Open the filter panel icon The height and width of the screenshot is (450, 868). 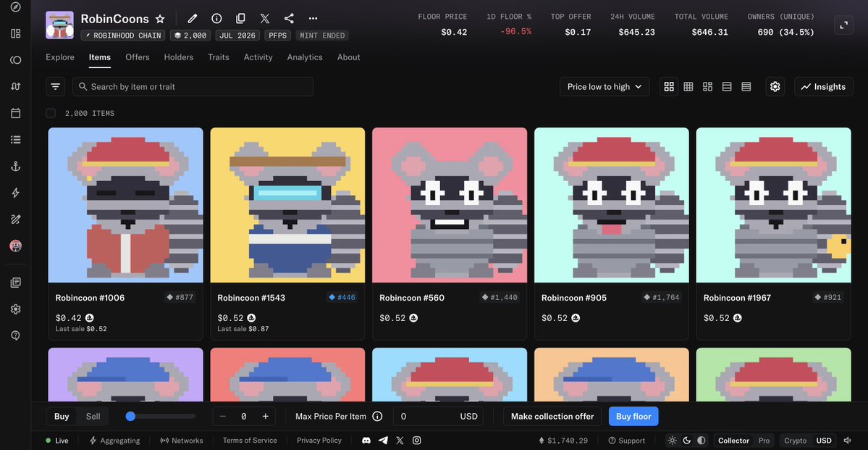[55, 86]
